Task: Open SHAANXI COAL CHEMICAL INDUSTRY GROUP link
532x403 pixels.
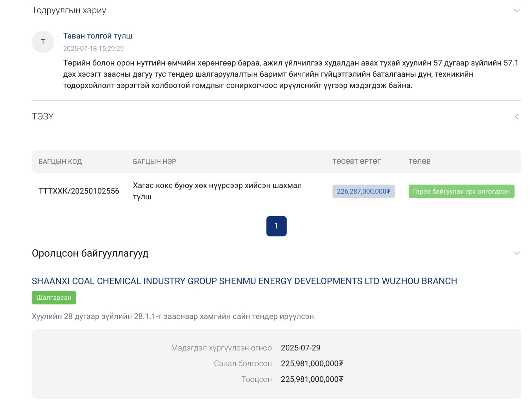Action: (x=244, y=281)
